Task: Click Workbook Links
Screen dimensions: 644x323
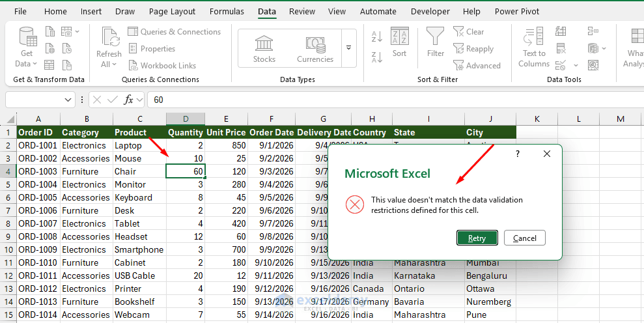Action: point(162,65)
